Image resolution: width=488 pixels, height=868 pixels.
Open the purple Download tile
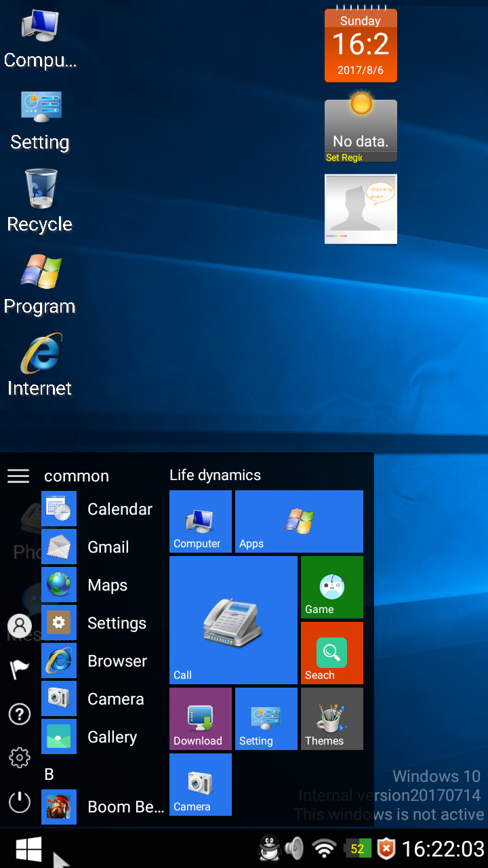click(201, 719)
